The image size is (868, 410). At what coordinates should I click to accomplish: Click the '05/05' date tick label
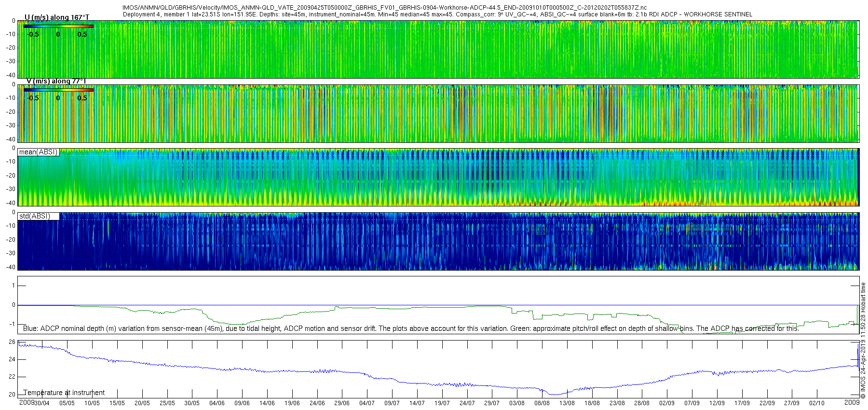point(67,403)
